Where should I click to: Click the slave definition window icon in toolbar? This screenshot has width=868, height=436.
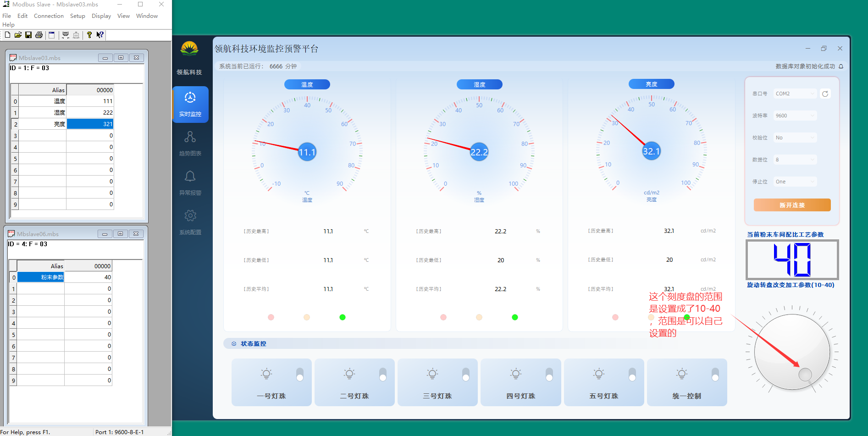pyautogui.click(x=51, y=35)
